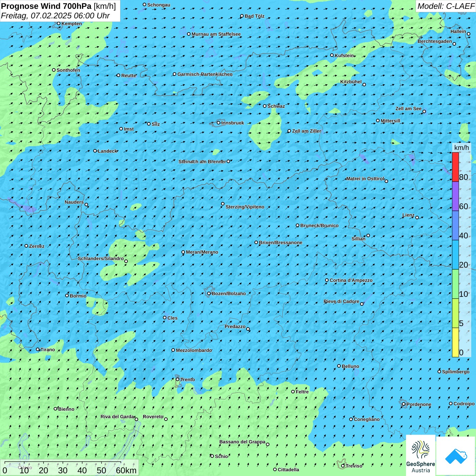Click the Kempten label
This screenshot has height=476, width=476.
pyautogui.click(x=71, y=23)
